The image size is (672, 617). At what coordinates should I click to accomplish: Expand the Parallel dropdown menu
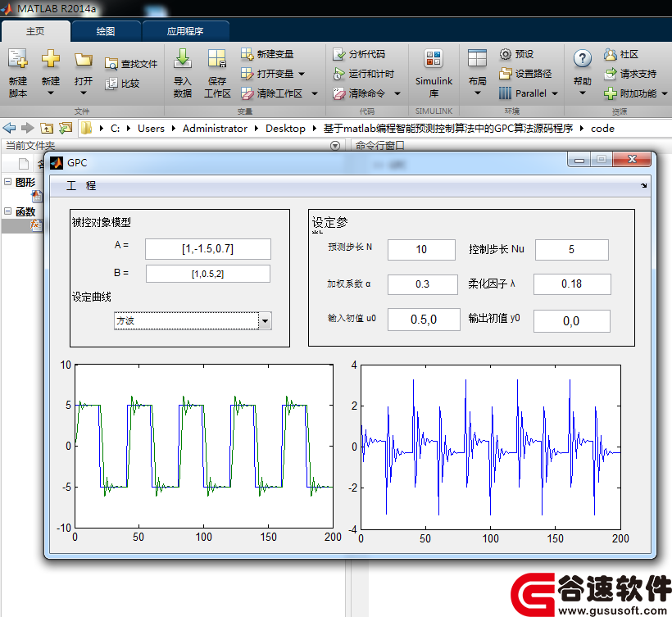[x=555, y=93]
